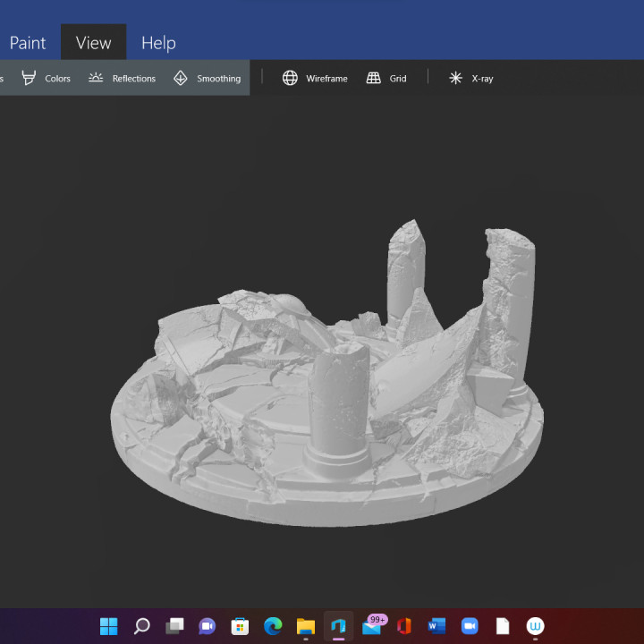The height and width of the screenshot is (644, 644).
Task: Switch to the Paint tab
Action: 28,43
